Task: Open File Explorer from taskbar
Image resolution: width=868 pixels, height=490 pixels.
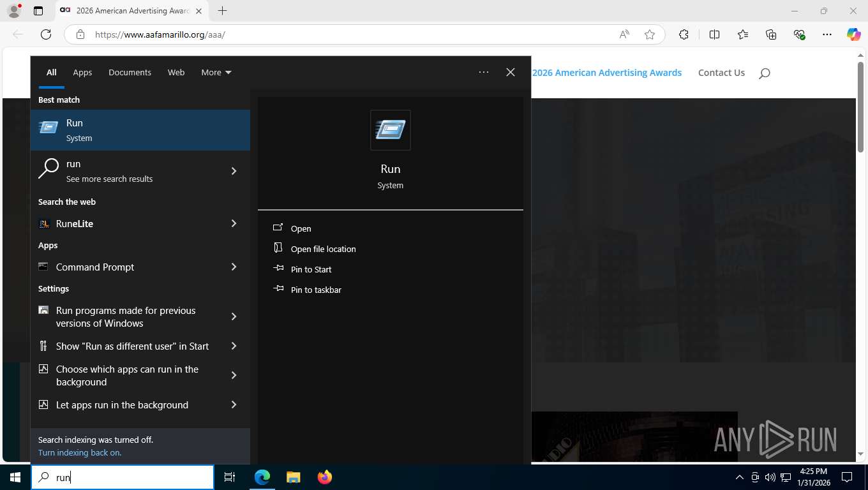Action: click(294, 477)
